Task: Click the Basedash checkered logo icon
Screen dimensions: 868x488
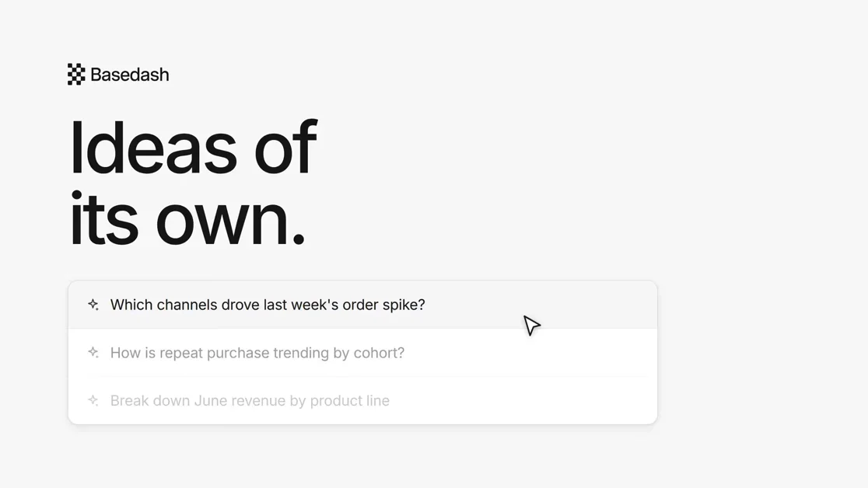Action: tap(76, 74)
